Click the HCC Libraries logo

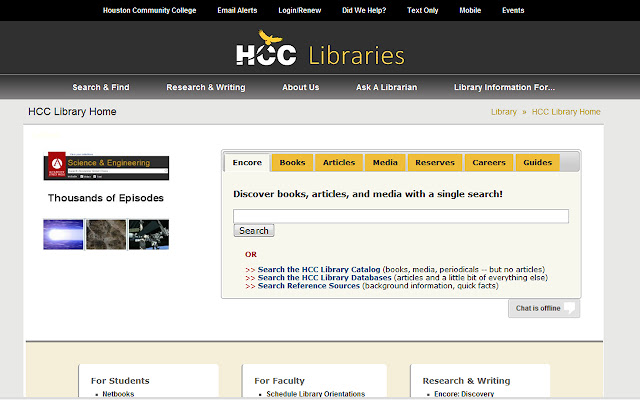click(x=320, y=49)
